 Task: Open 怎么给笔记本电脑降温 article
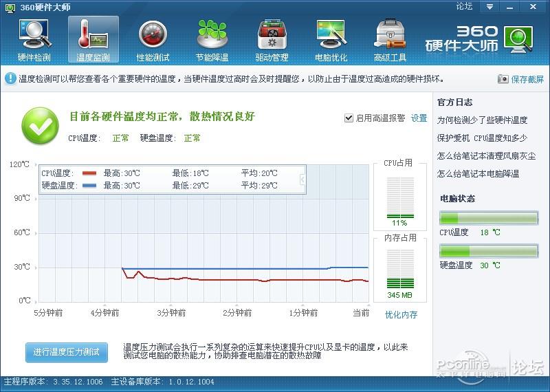coord(478,174)
